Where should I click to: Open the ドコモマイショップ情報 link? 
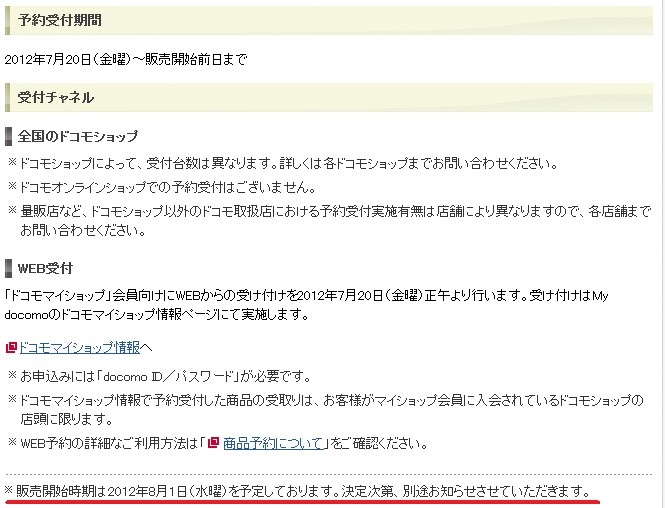[80, 348]
